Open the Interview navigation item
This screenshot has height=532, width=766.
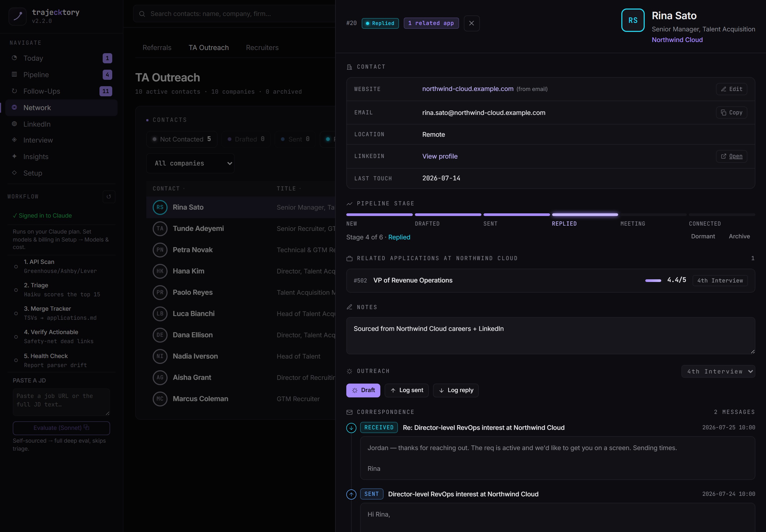(61, 140)
